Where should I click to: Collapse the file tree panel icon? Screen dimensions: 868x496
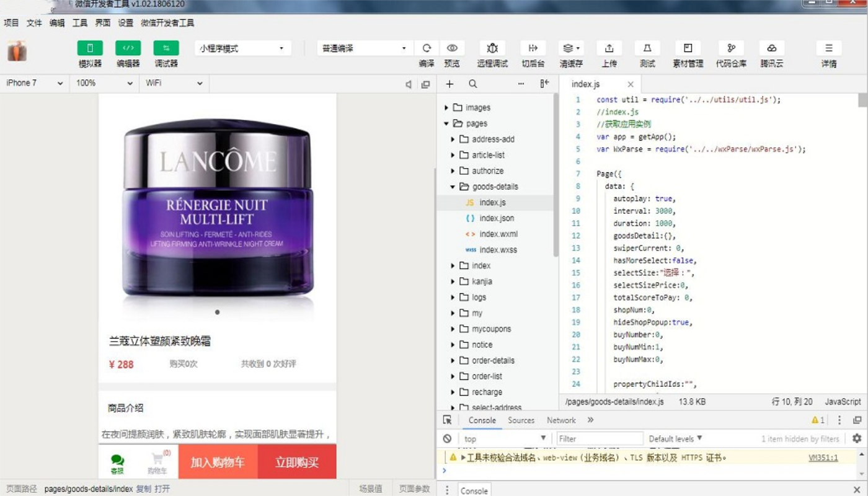pyautogui.click(x=544, y=84)
